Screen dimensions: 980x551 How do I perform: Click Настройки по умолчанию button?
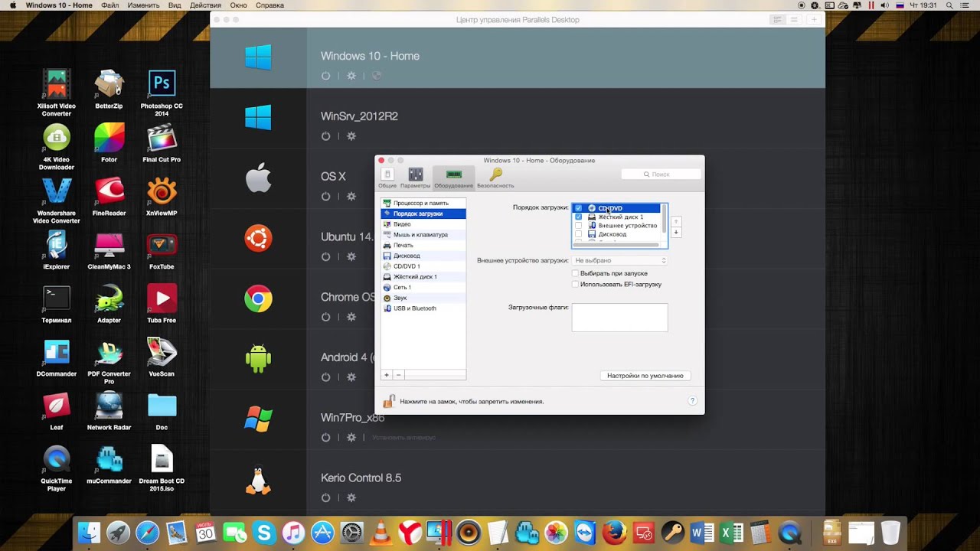click(x=645, y=376)
